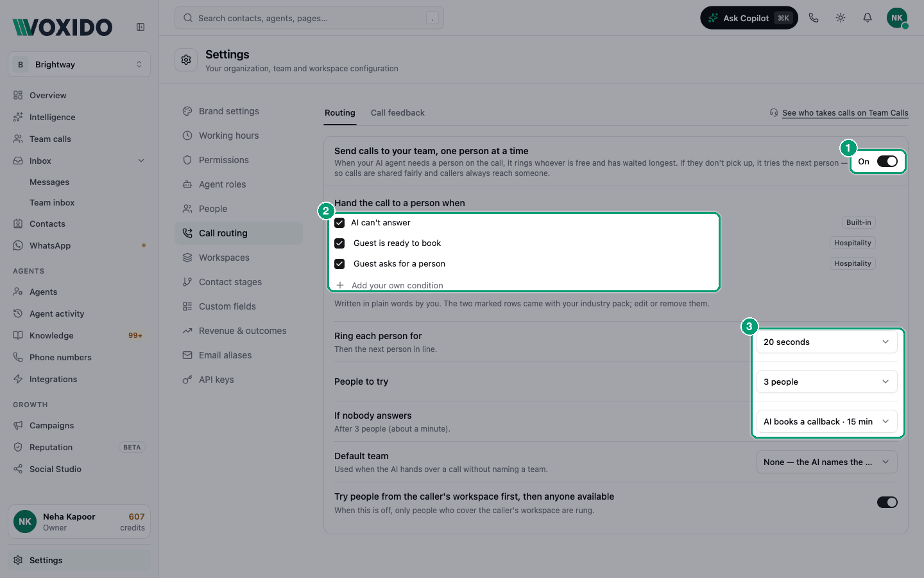This screenshot has height=578, width=924.
Task: Open Reputation beta page
Action: coord(79,447)
